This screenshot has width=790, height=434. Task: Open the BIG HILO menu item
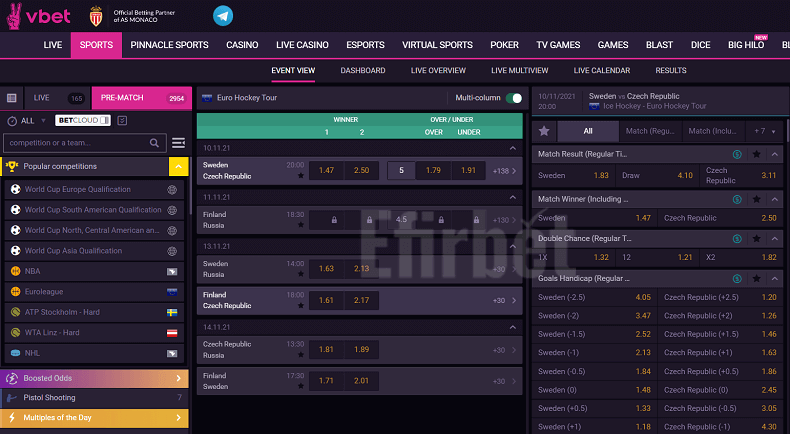[x=746, y=45]
